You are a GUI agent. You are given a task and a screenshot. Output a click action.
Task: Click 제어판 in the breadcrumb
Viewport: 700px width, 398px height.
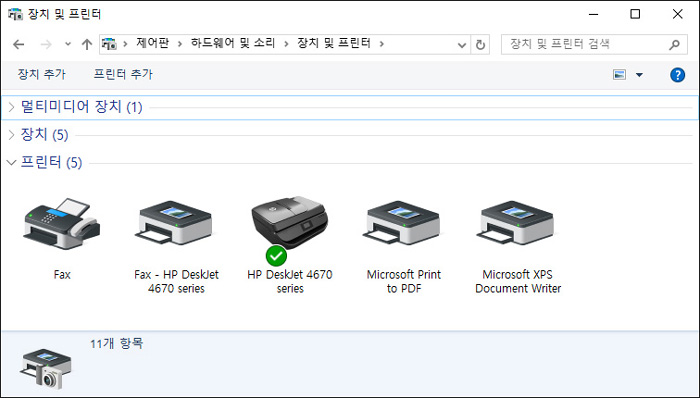[x=152, y=43]
